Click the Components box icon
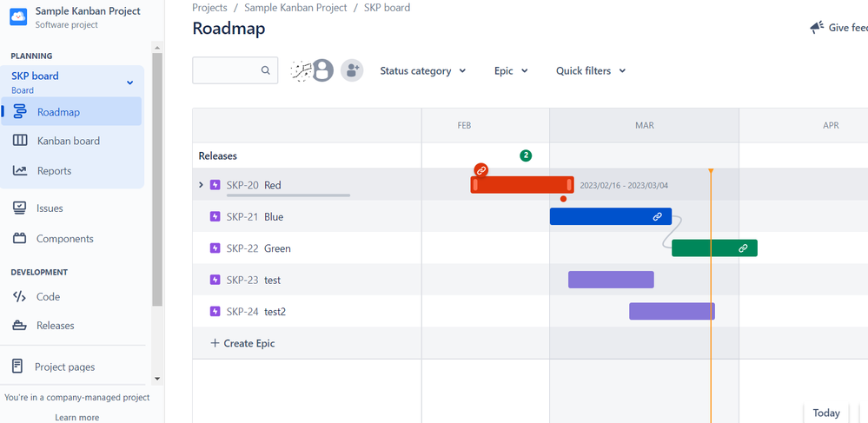Viewport: 868px width, 423px height. point(19,238)
